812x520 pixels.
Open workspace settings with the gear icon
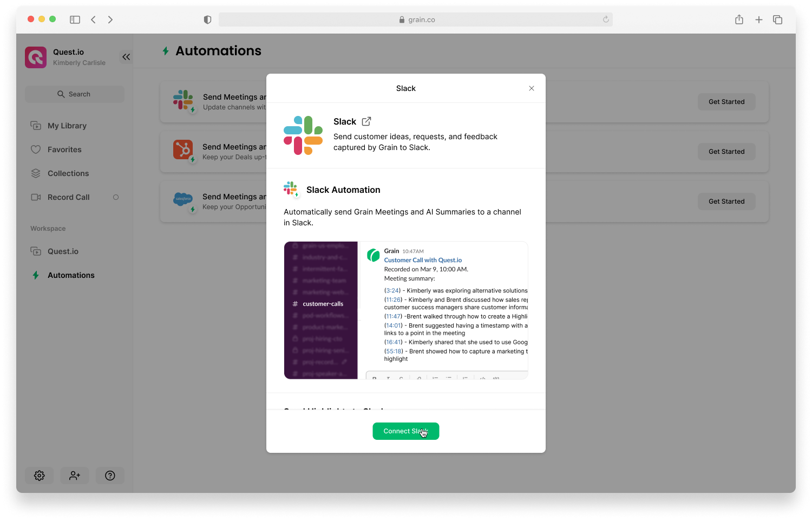[39, 476]
